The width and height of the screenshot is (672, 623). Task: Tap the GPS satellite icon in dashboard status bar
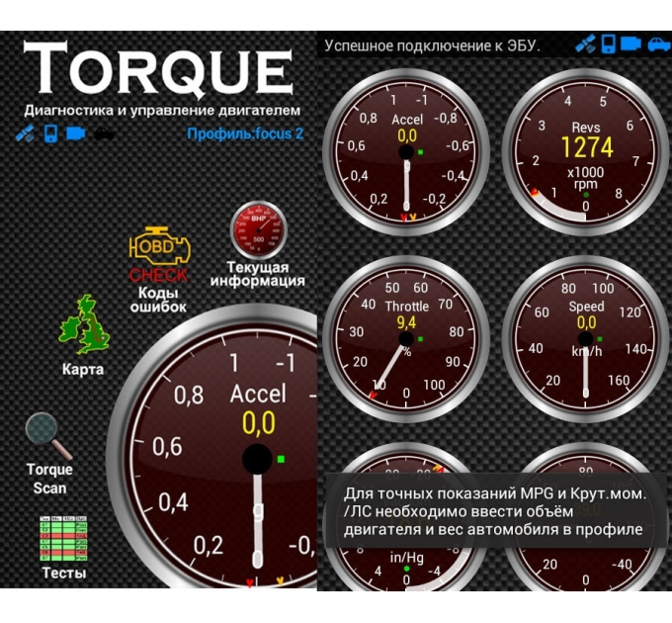(585, 44)
